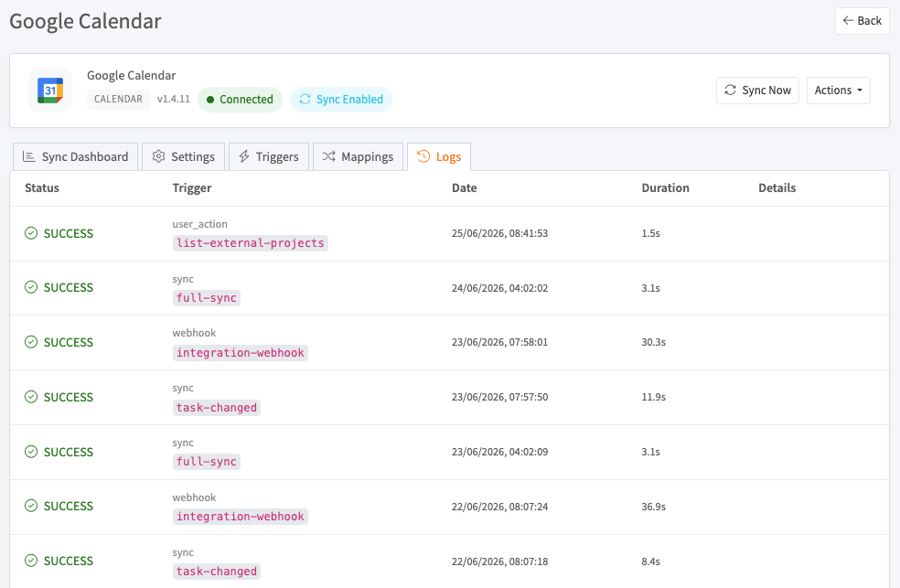The height and width of the screenshot is (588, 900).
Task: Click the Date column header
Action: (x=465, y=187)
